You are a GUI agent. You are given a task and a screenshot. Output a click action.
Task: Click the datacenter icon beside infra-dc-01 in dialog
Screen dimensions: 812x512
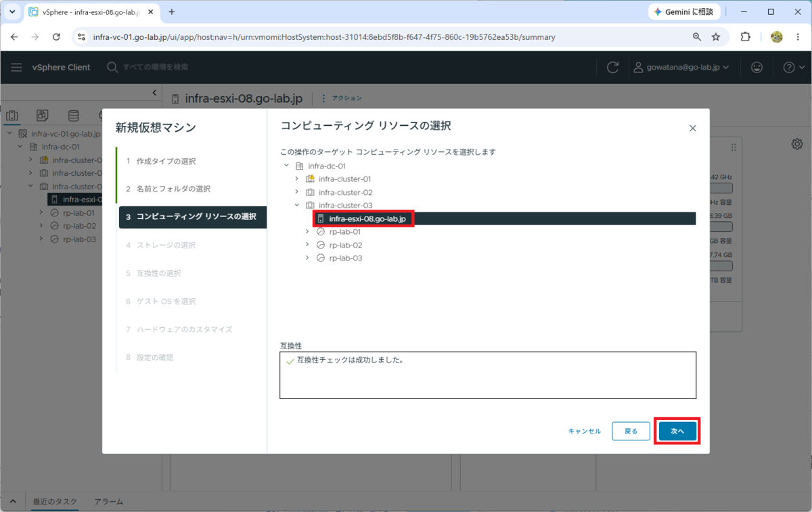[299, 166]
